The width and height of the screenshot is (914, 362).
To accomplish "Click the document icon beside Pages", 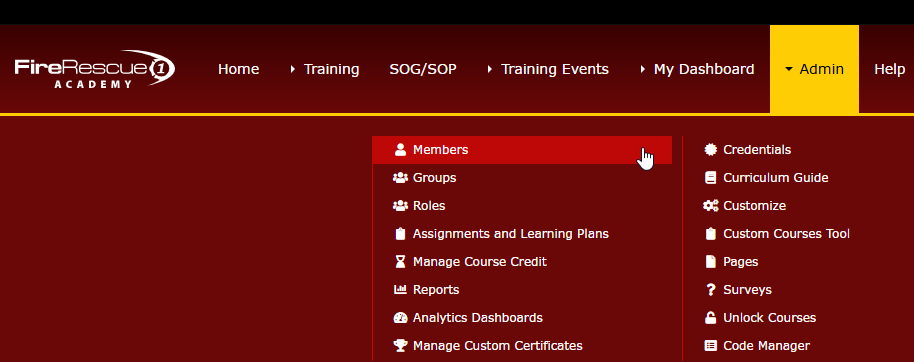I will [x=711, y=262].
